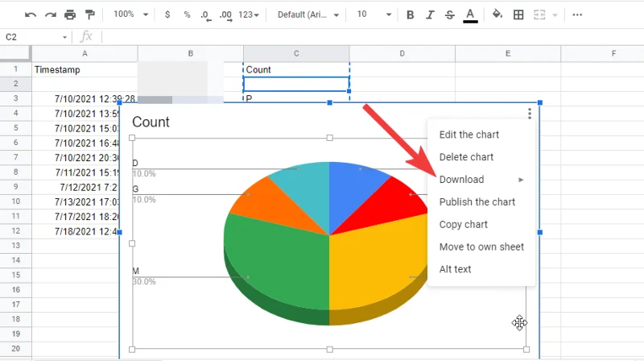Format as currency with the dollar icon

point(167,15)
